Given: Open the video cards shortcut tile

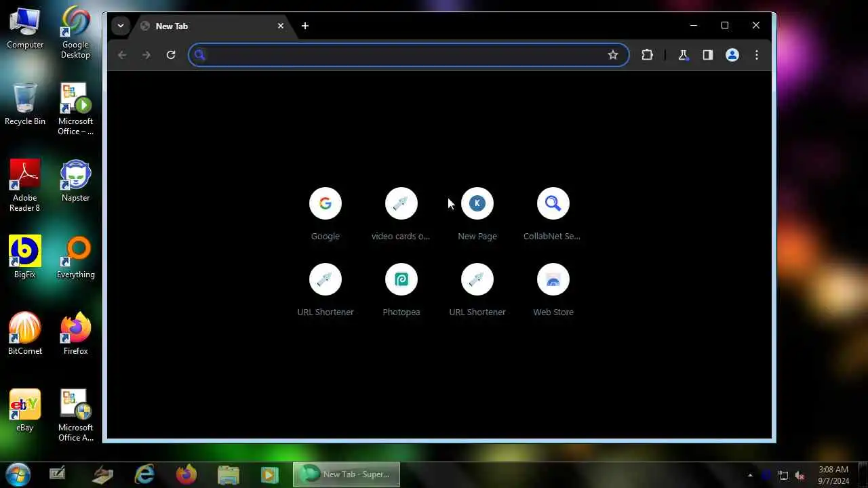Looking at the screenshot, I should (x=401, y=214).
